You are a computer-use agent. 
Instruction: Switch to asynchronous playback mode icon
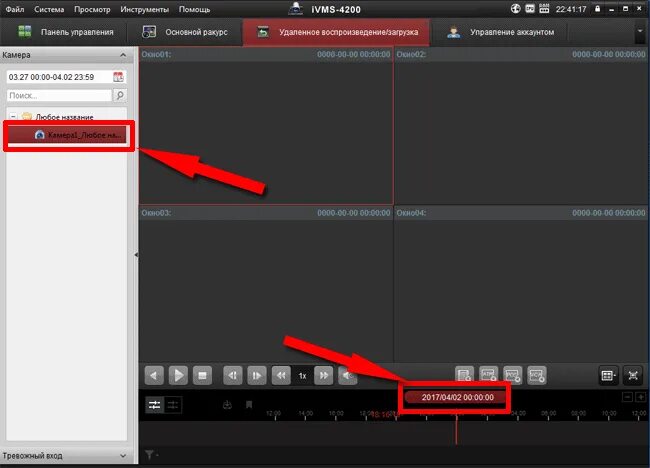pos(173,405)
